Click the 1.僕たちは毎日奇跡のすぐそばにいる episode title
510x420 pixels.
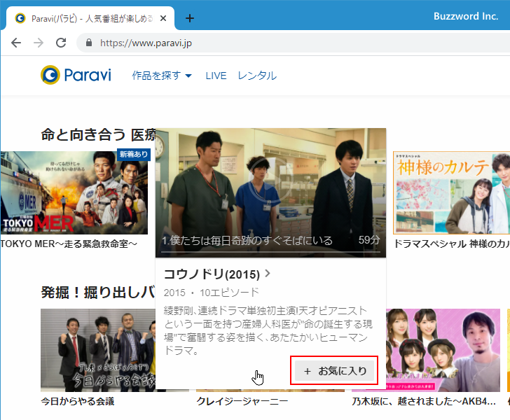pos(247,241)
